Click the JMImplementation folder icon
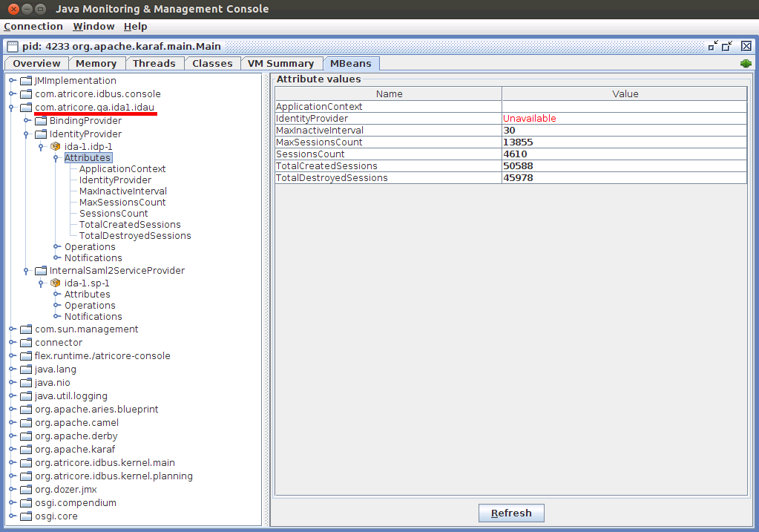Screen dimensions: 759x532 (26, 80)
